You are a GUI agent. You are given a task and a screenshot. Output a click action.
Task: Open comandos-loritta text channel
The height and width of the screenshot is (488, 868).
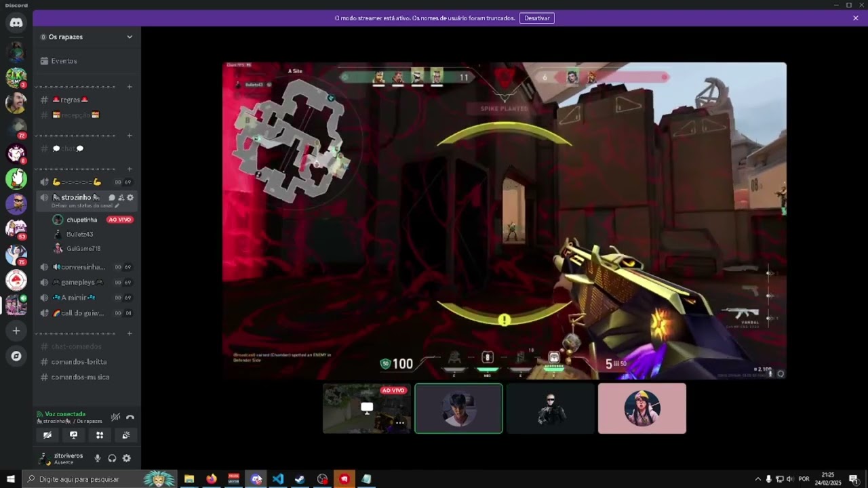point(87,362)
